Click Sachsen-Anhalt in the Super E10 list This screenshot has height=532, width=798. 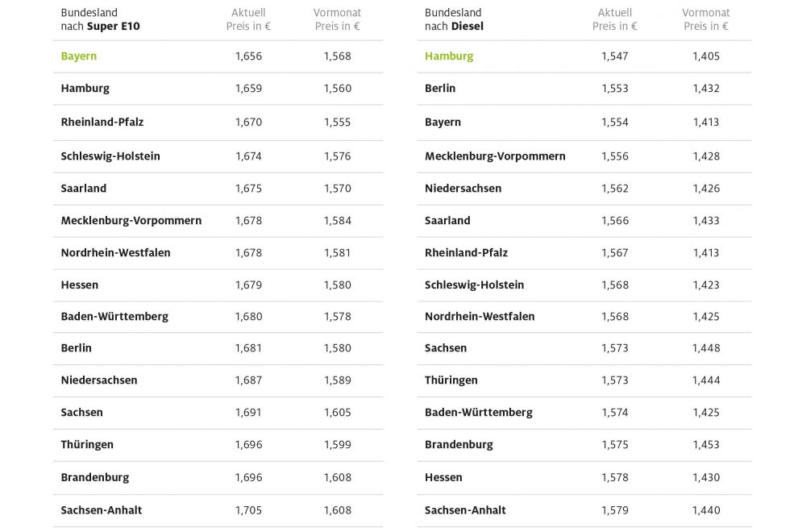[x=102, y=510]
